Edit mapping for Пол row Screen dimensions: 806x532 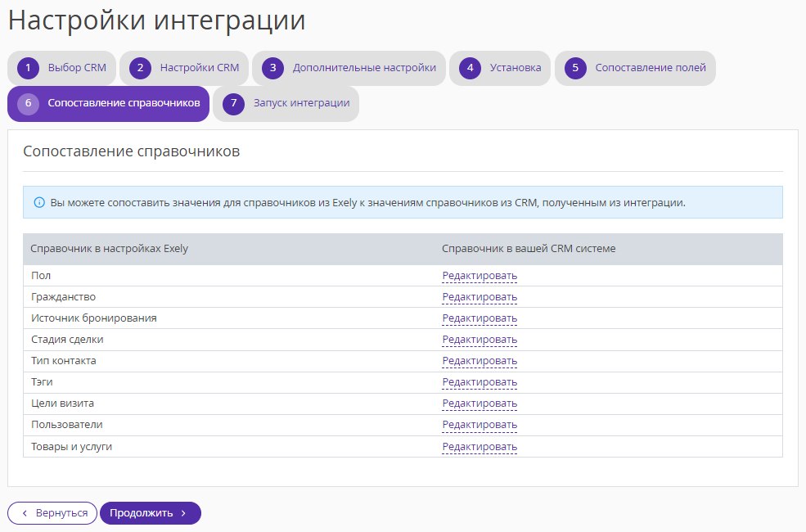click(480, 276)
